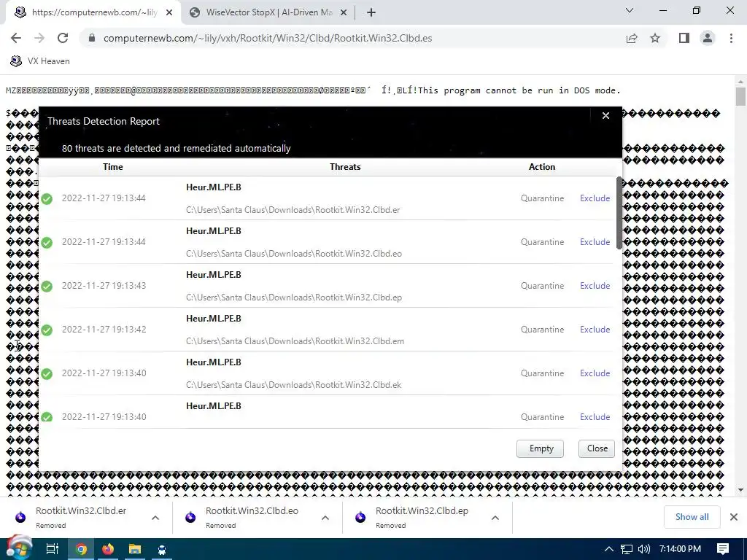
Task: Click the Rootkit.Win32.Clbd.eo download file icon
Action: (x=190, y=517)
